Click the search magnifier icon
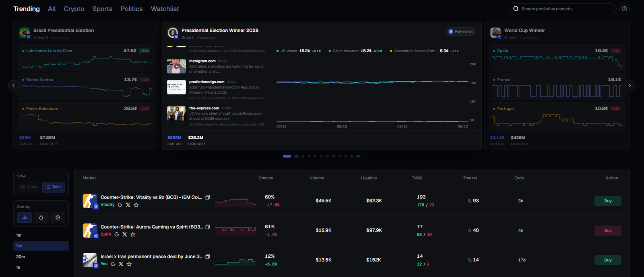 tap(516, 9)
